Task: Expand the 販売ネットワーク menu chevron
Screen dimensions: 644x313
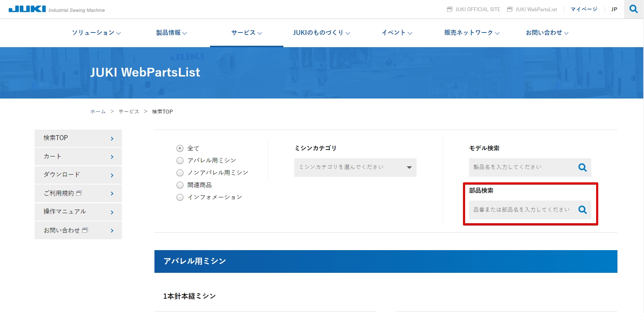Action: point(497,33)
